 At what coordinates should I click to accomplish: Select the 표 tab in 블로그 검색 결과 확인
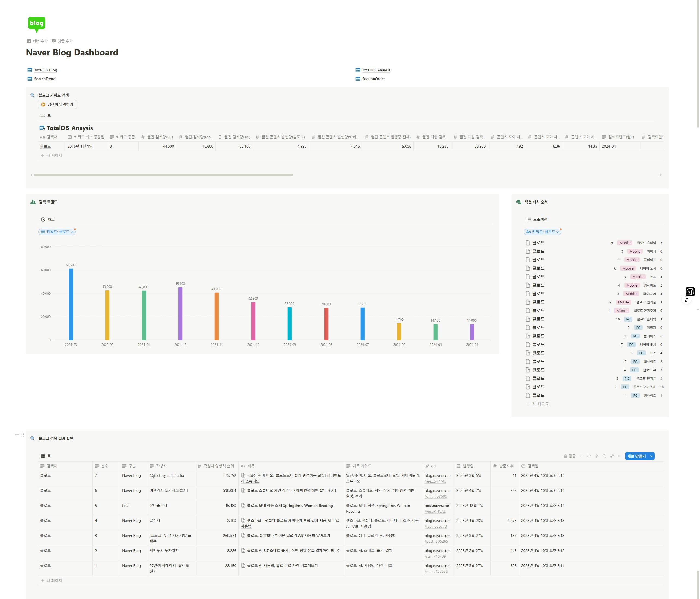46,456
